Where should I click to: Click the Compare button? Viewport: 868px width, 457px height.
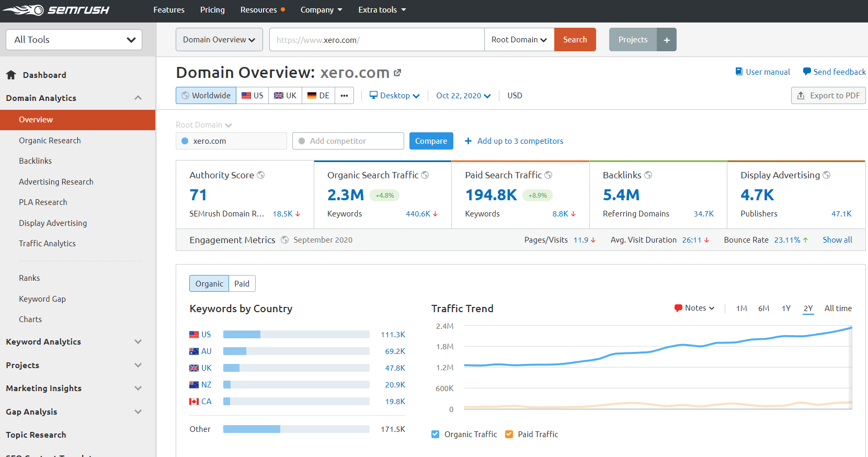431,141
